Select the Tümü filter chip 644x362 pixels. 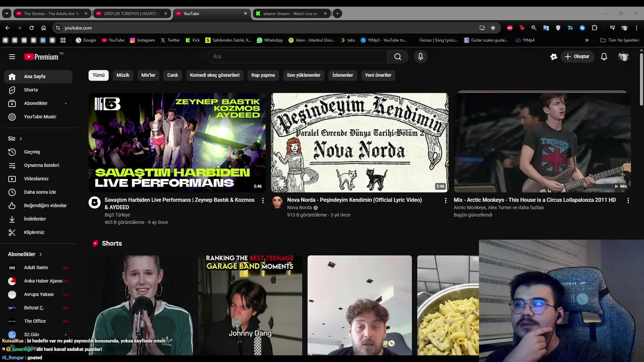99,75
